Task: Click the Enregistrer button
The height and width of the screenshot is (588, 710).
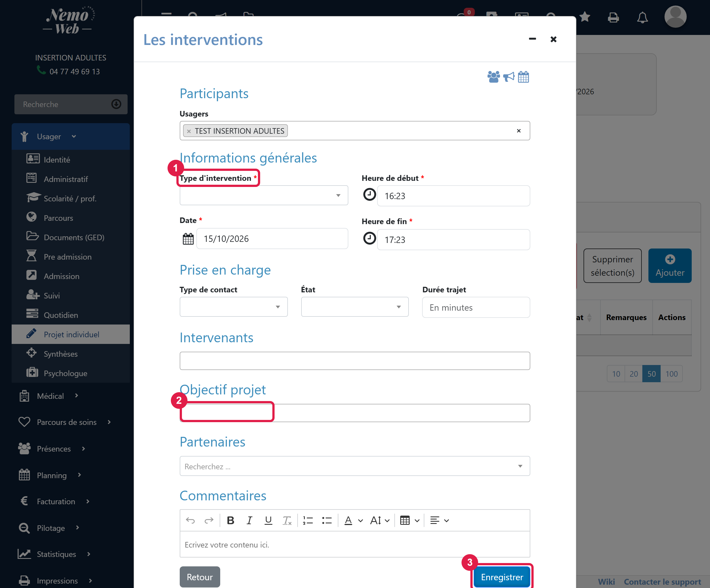Action: pos(502,577)
